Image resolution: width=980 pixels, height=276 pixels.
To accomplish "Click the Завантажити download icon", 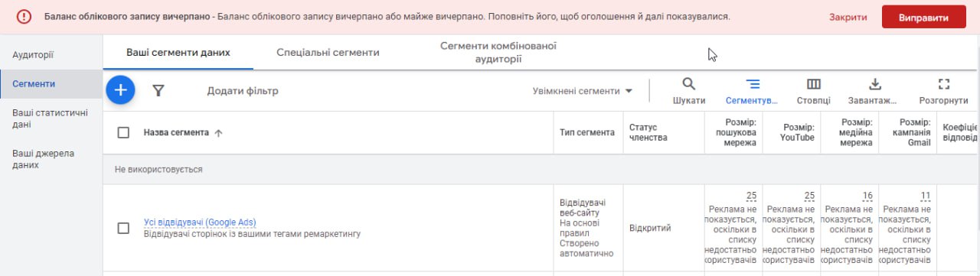I will pos(876,84).
